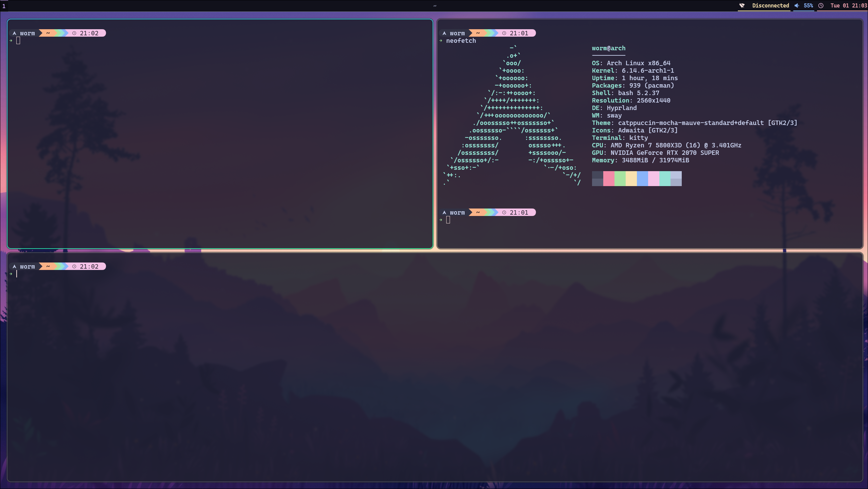Click clock icon in top-left terminal prompt

[x=74, y=33]
